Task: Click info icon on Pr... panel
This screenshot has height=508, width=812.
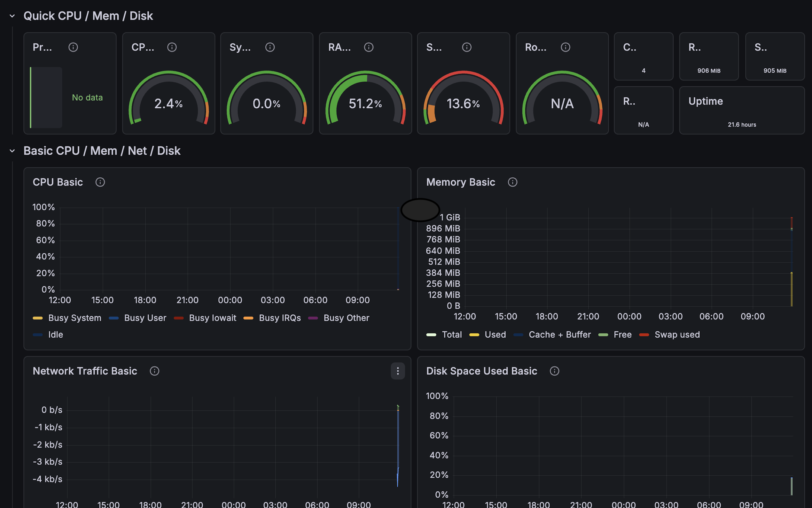Action: [73, 47]
